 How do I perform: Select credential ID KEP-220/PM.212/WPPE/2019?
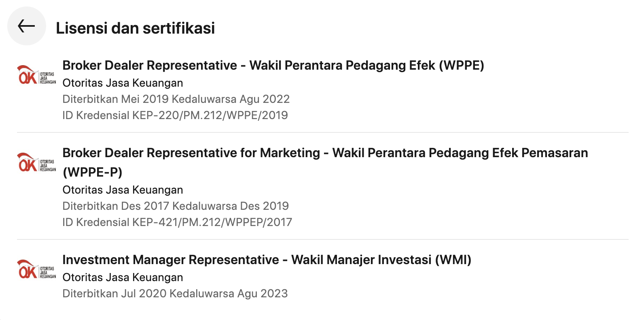[175, 115]
